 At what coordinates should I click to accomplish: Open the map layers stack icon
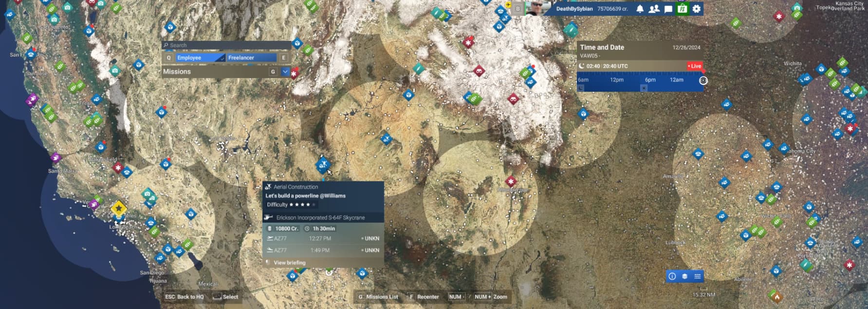684,276
